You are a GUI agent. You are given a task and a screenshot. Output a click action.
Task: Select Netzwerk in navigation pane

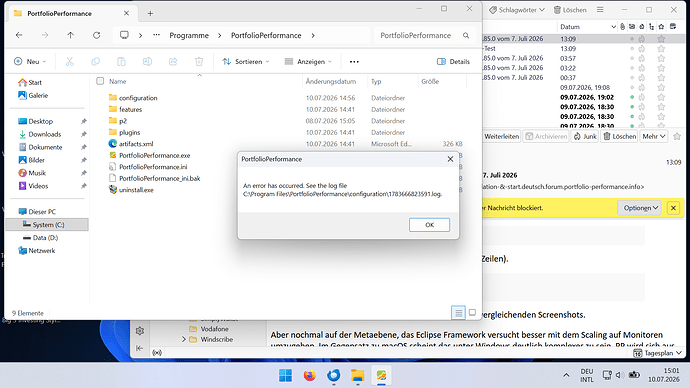pyautogui.click(x=37, y=251)
